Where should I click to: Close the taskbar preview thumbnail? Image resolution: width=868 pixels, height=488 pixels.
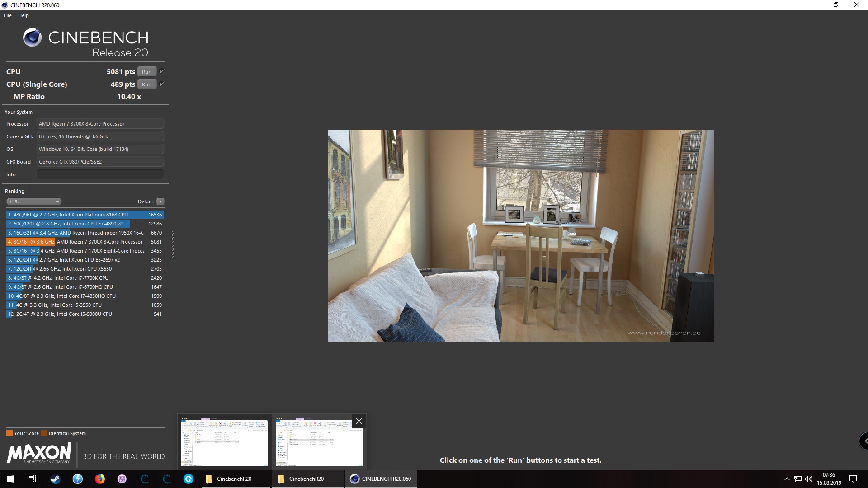pyautogui.click(x=359, y=421)
